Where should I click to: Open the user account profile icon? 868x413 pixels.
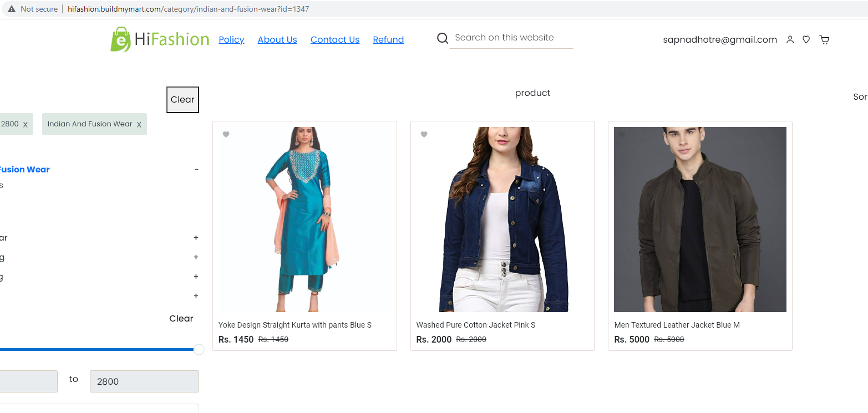pos(790,39)
